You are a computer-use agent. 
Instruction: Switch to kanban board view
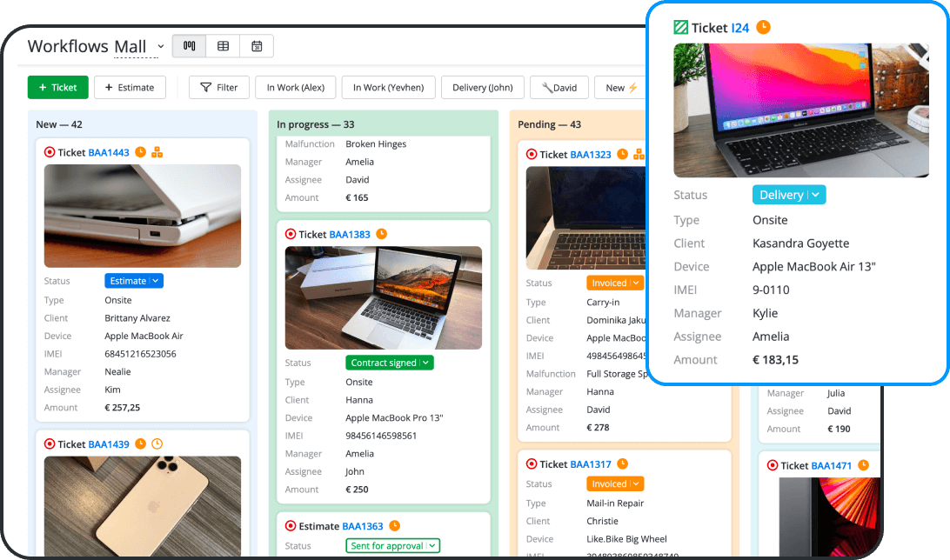(x=190, y=46)
